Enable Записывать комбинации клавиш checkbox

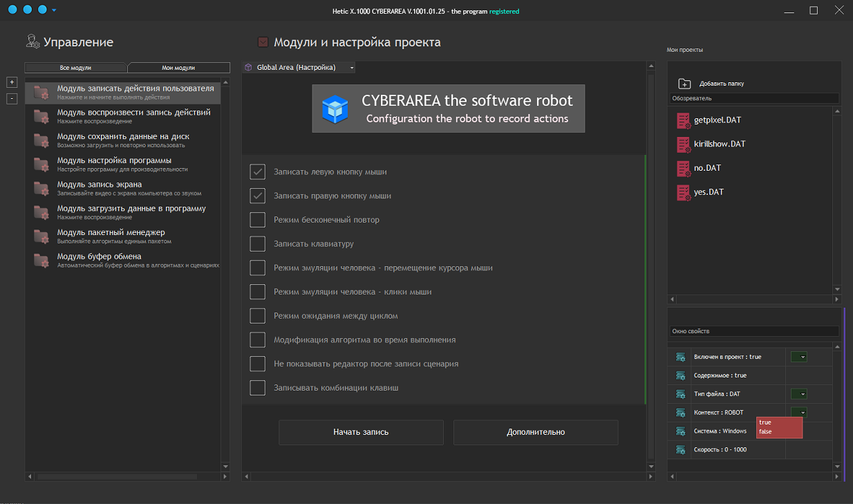(x=258, y=388)
